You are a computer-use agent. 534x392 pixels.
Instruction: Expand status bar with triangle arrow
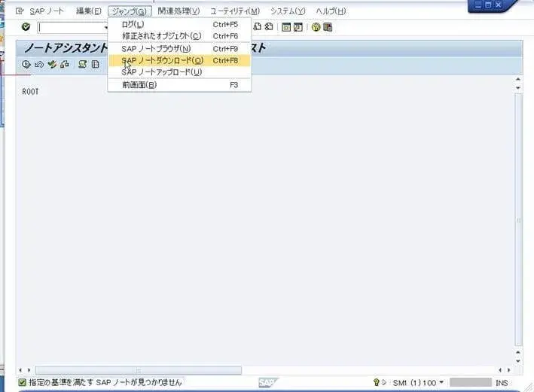click(384, 382)
